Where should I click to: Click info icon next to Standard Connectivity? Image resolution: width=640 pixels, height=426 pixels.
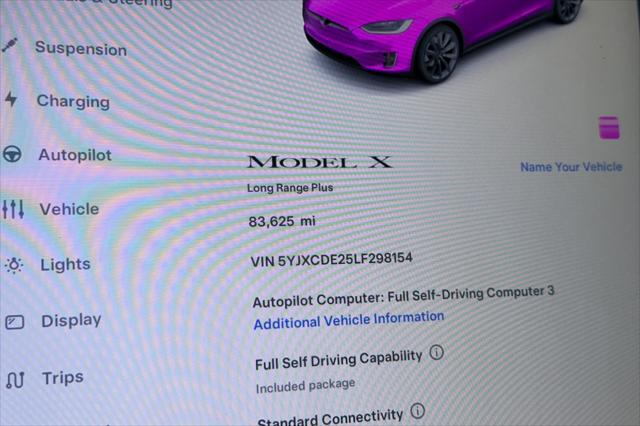point(417,410)
